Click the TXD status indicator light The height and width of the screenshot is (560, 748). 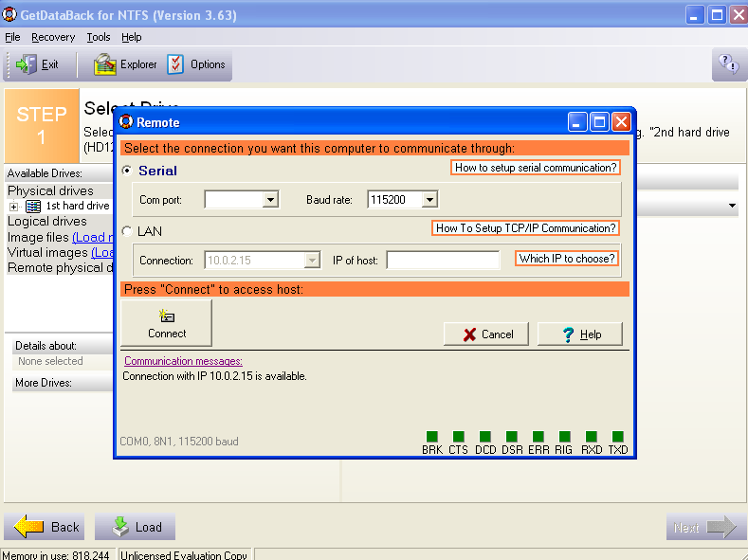click(x=618, y=436)
